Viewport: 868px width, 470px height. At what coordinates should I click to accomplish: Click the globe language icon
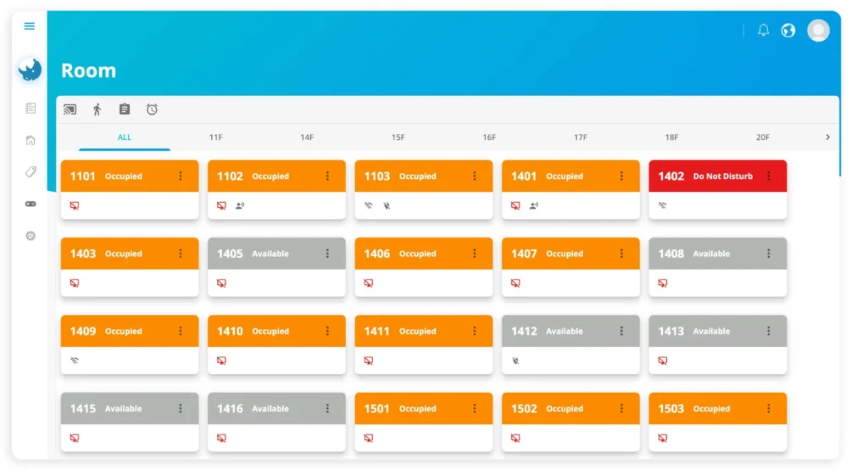click(x=788, y=31)
